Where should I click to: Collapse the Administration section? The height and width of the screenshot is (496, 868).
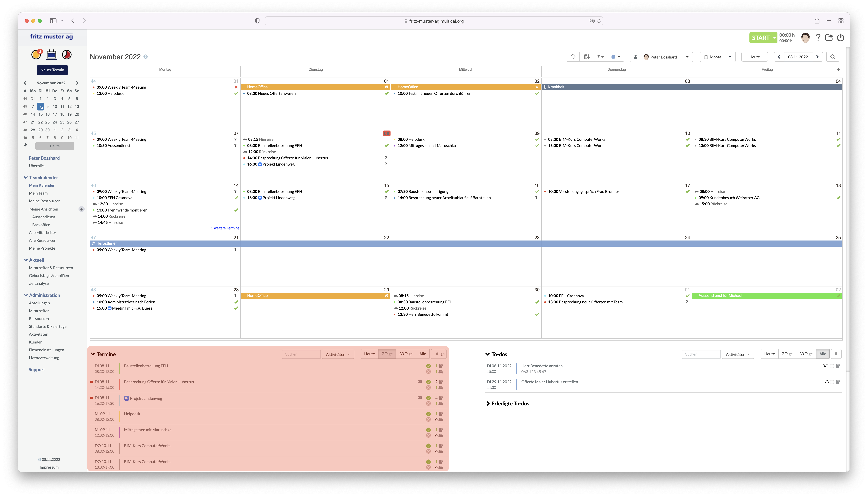point(26,295)
